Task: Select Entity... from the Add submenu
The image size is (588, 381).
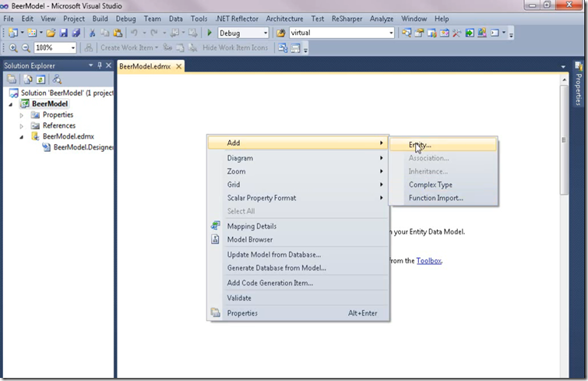Action: click(x=443, y=145)
